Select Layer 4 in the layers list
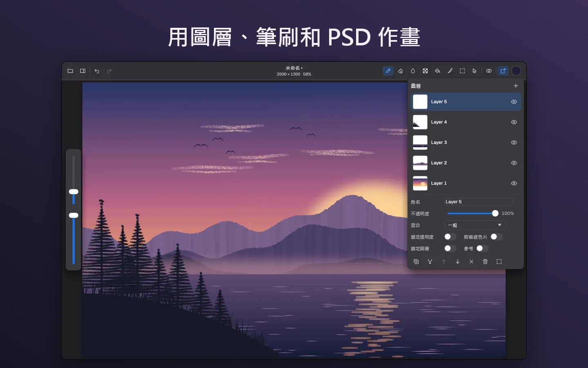The width and height of the screenshot is (588, 368). (x=466, y=122)
